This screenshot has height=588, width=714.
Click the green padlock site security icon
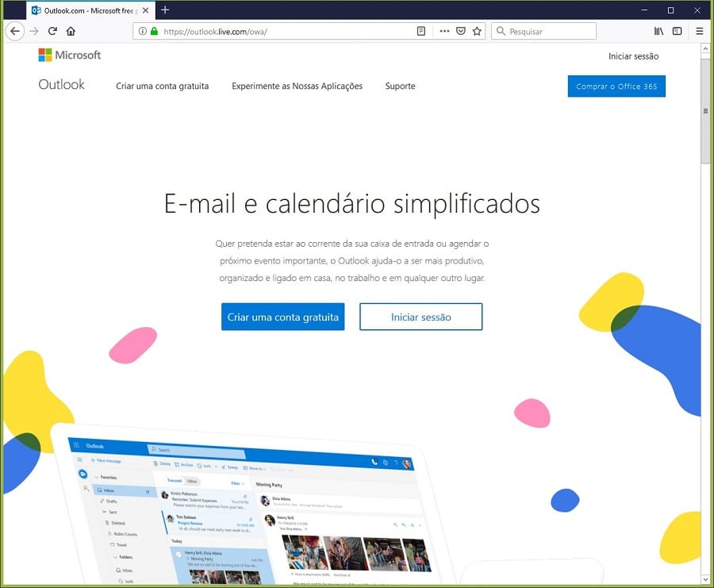tap(154, 31)
